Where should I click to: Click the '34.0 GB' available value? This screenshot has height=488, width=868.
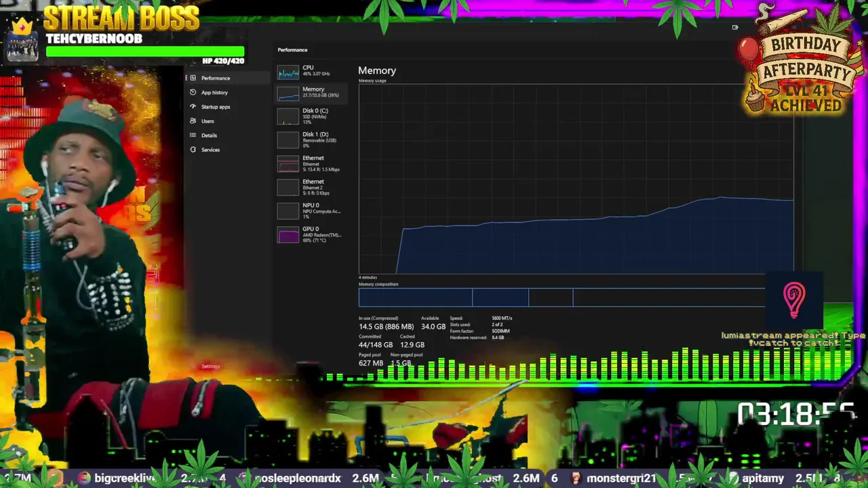[433, 327]
